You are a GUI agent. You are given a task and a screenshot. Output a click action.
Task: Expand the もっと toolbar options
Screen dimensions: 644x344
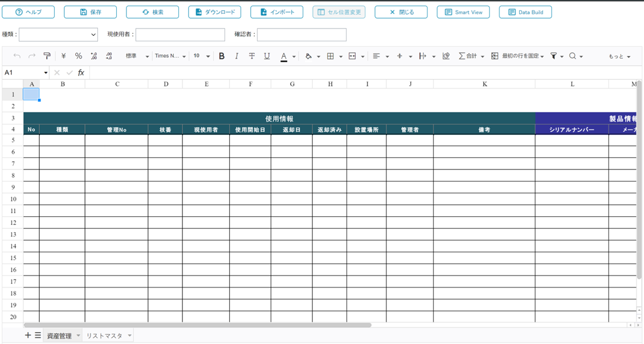(619, 56)
